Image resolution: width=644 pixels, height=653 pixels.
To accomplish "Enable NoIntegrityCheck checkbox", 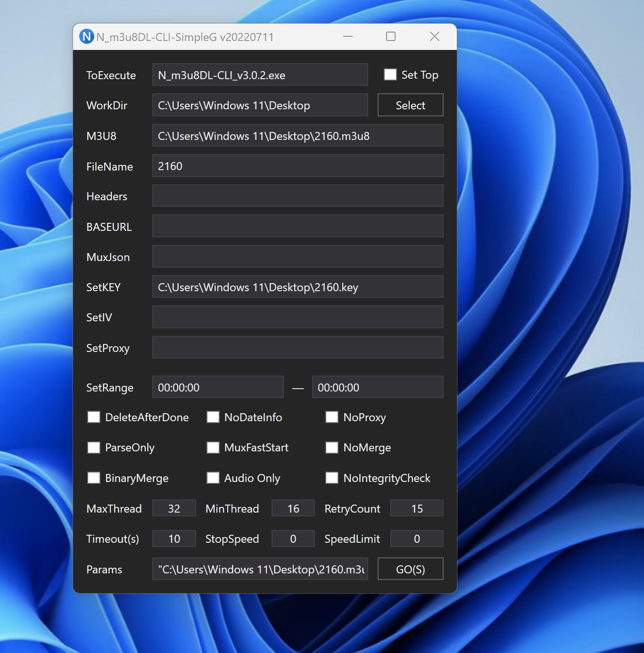I will [x=332, y=478].
